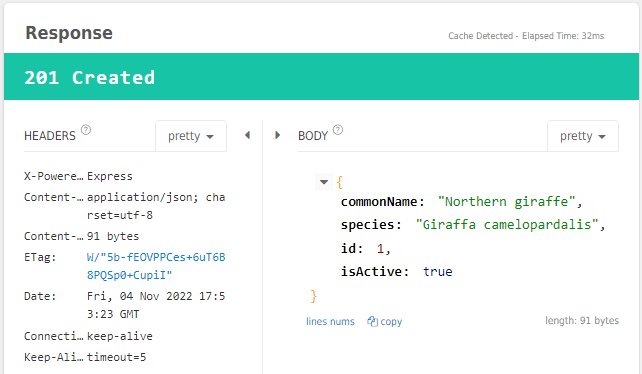The height and width of the screenshot is (374, 642).
Task: Click the truncated Connecti… header name
Action: [x=53, y=336]
